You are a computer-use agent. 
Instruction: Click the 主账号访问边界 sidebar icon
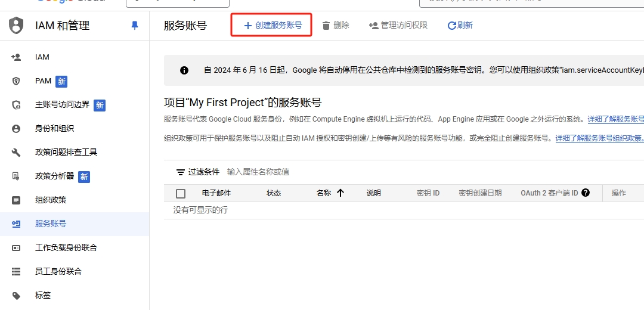tap(16, 105)
